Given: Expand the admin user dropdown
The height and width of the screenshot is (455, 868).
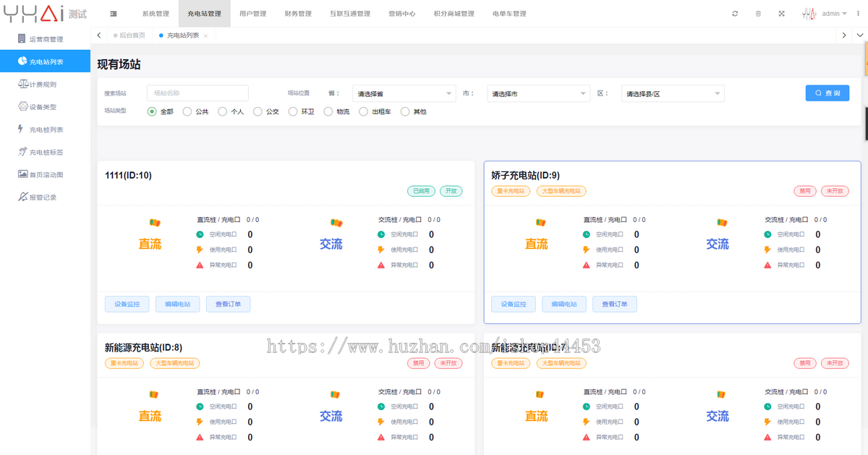Looking at the screenshot, I should 835,14.
